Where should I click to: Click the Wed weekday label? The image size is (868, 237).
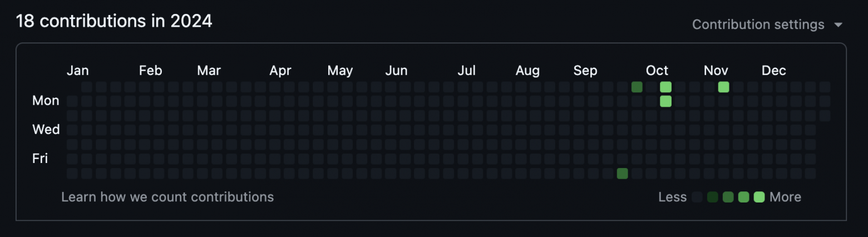pos(46,130)
